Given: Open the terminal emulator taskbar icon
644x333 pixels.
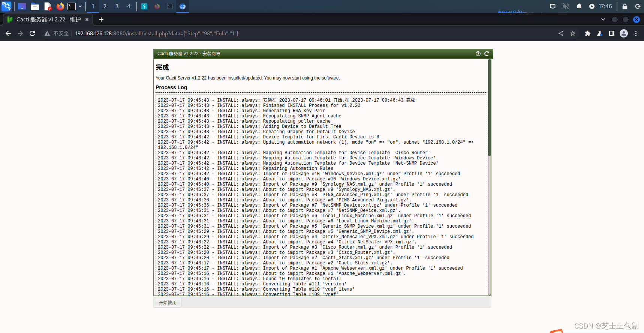Looking at the screenshot, I should coord(72,6).
